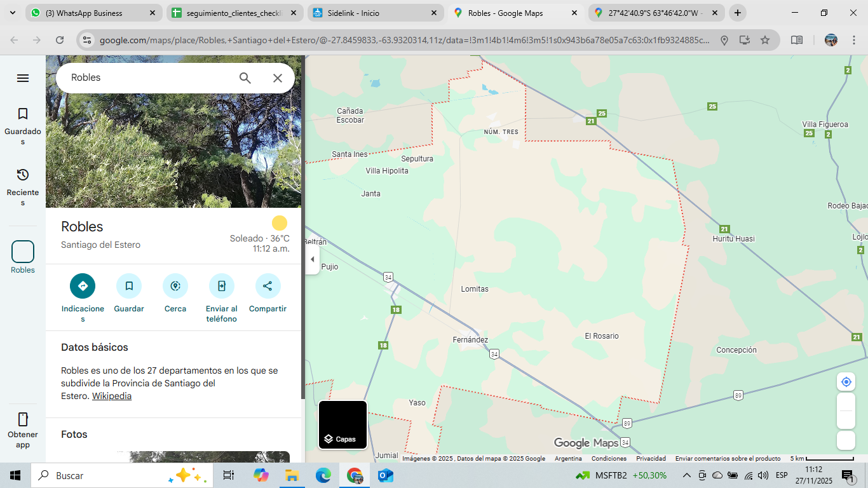Open the Wikipedia link
The width and height of the screenshot is (868, 488).
pyautogui.click(x=112, y=396)
